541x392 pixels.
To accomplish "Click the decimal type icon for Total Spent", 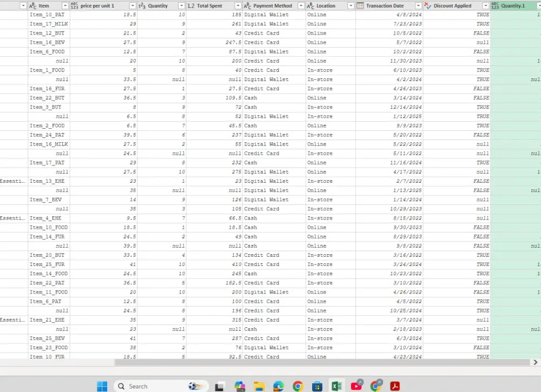I will click(x=191, y=5).
